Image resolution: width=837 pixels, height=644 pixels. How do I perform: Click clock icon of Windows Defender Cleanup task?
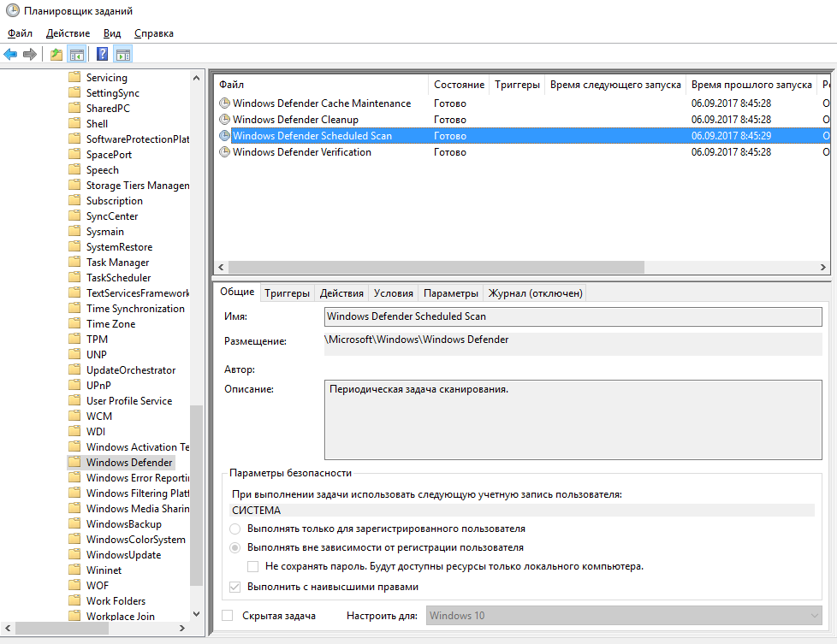[x=225, y=120]
